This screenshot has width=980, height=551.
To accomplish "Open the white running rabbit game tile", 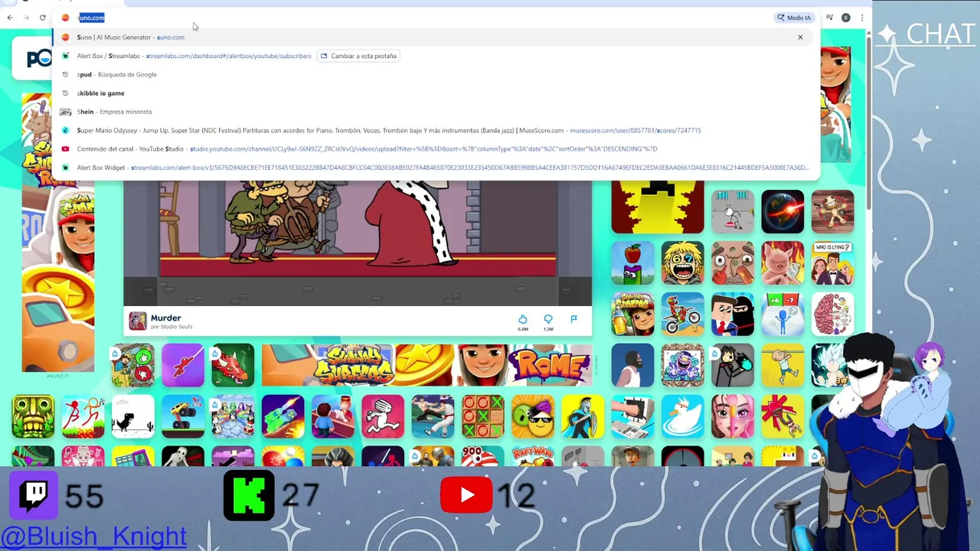I will pos(383,416).
